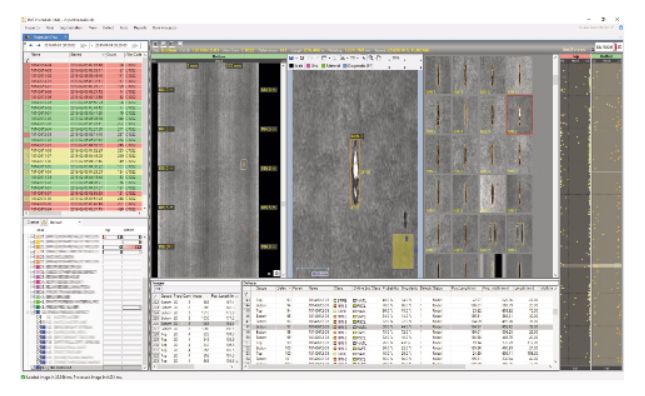Open the View menu in menu bar

93,28
